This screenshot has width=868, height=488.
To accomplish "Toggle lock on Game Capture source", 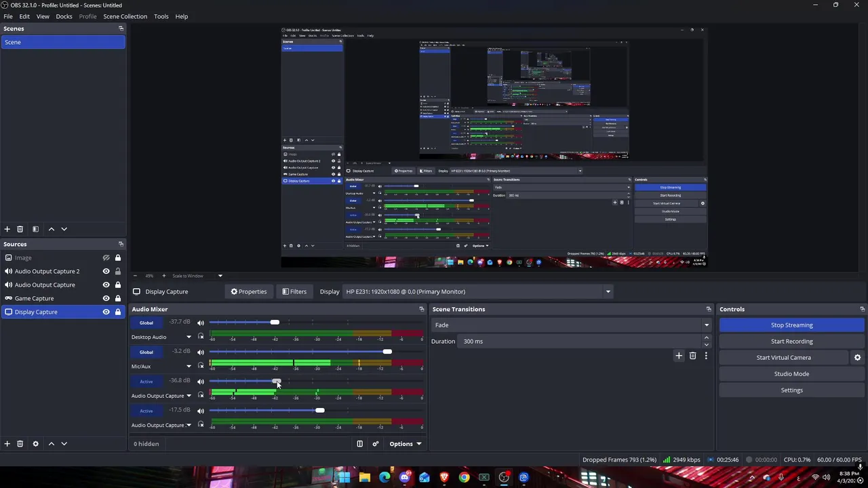I will [x=117, y=298].
